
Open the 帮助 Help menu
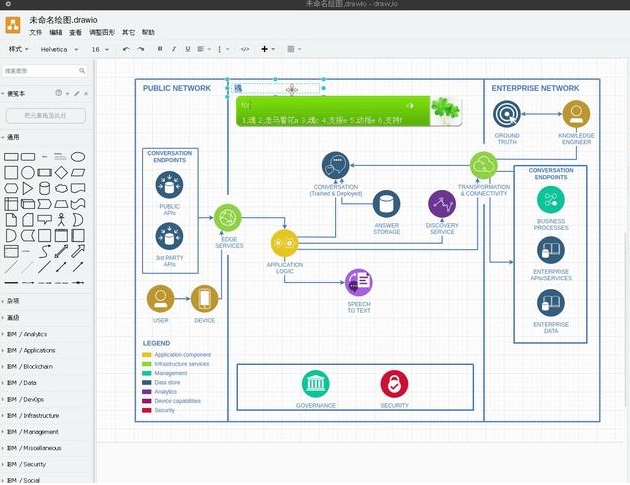pyautogui.click(x=148, y=32)
